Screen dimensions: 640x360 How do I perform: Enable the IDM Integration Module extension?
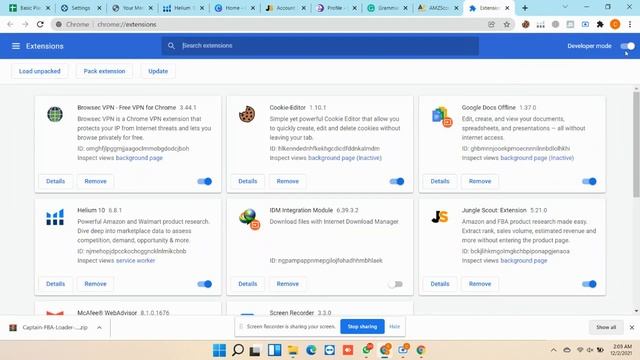(395, 284)
